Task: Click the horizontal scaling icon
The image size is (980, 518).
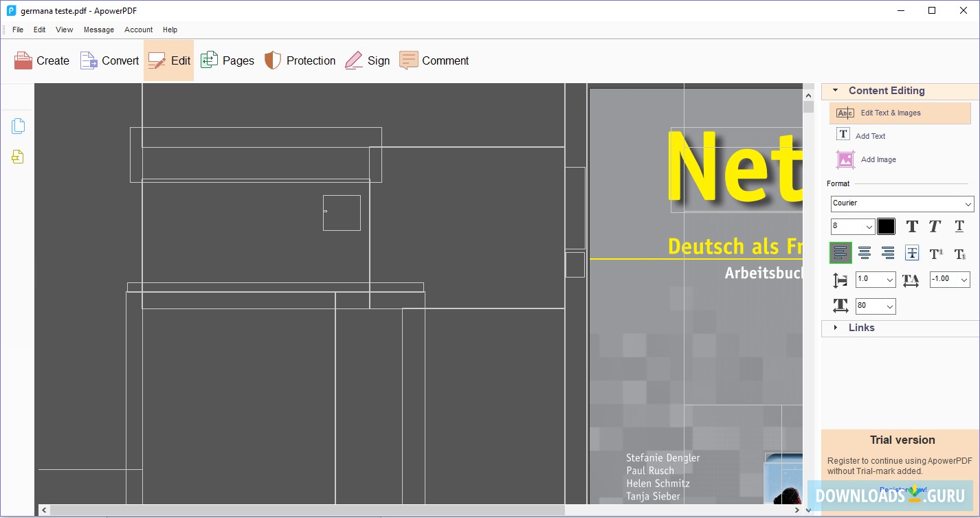Action: [840, 306]
